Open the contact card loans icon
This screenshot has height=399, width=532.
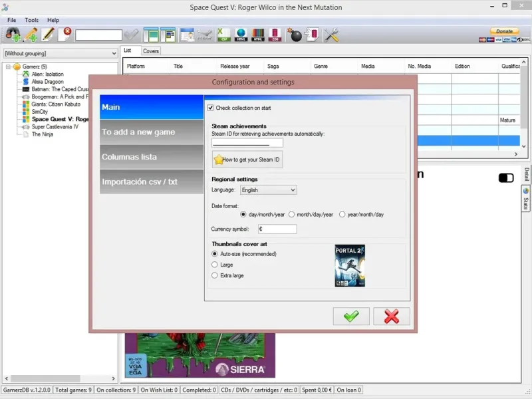tap(188, 35)
